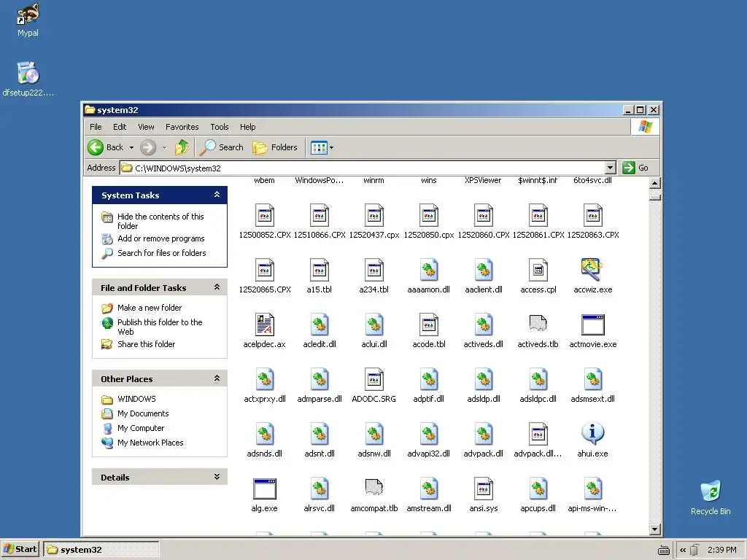This screenshot has height=560, width=747.
Task: Open the Views icon in toolbar
Action: pyautogui.click(x=319, y=147)
